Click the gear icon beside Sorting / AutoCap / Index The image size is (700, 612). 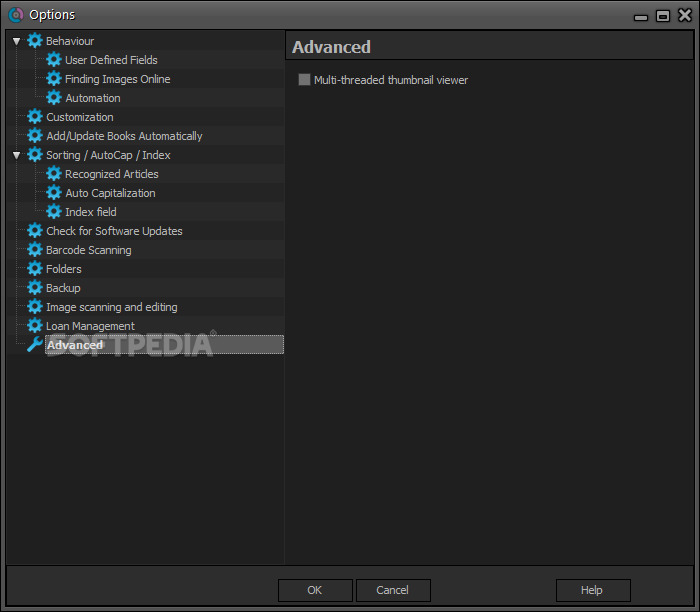coord(34,155)
